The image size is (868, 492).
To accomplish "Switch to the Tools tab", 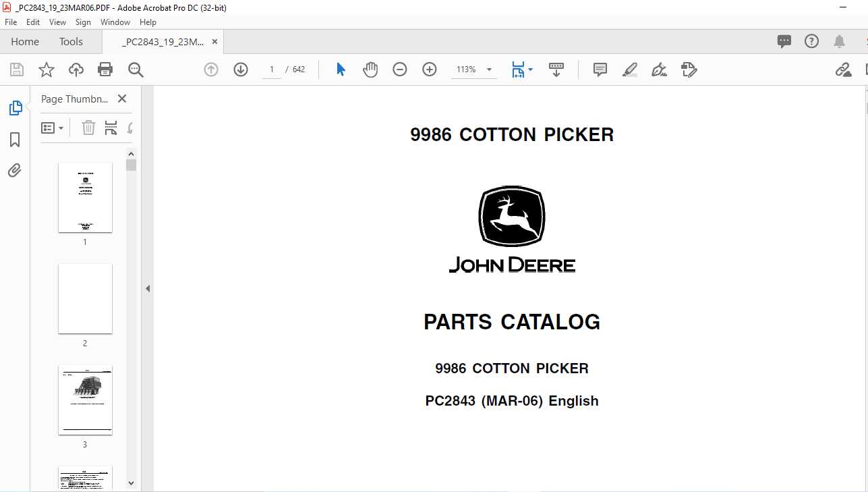I will tap(71, 41).
